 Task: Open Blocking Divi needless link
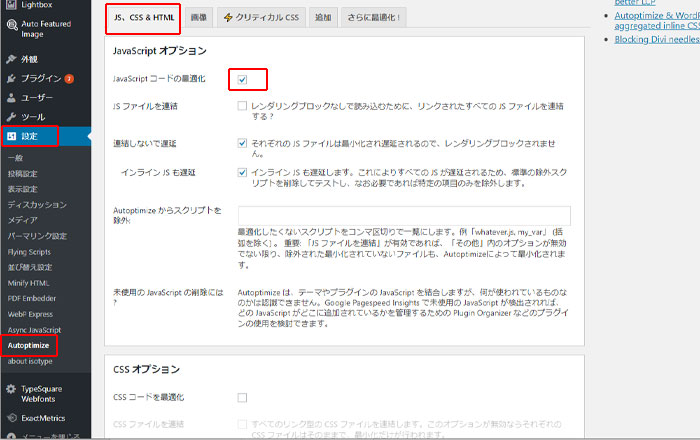(x=657, y=39)
